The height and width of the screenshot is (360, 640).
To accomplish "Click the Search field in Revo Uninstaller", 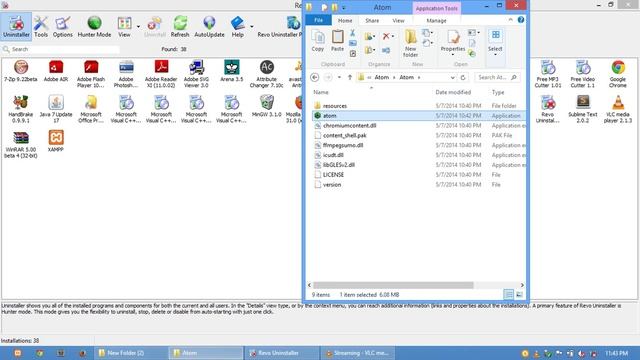I will click(61, 49).
